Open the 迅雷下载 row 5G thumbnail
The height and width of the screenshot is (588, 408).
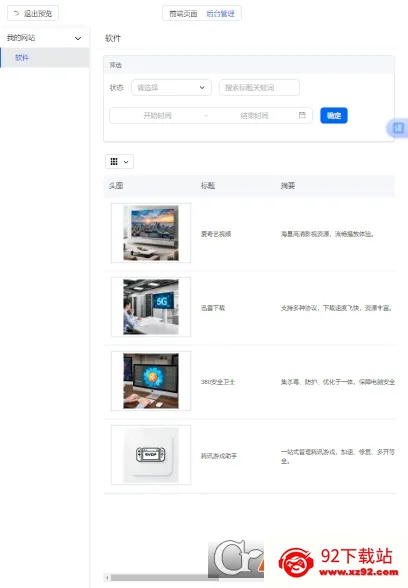(151, 307)
